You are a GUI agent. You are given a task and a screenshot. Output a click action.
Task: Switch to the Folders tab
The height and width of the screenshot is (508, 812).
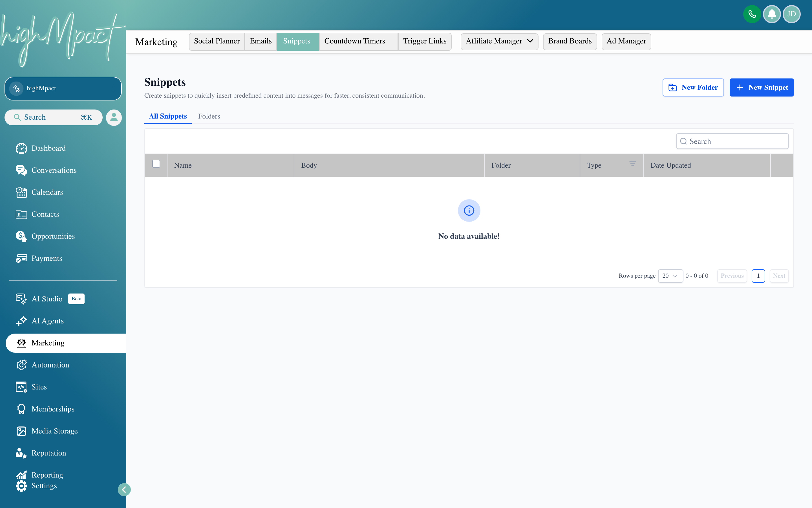(209, 116)
